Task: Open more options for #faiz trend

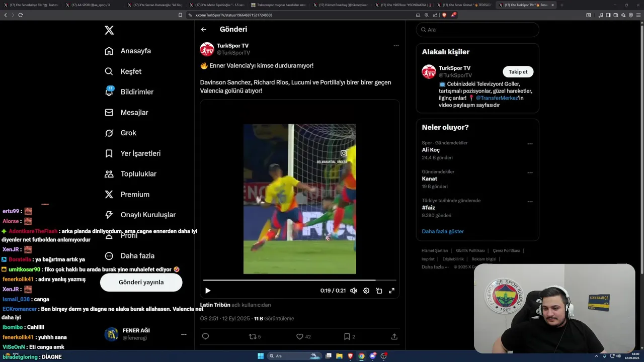Action: [530, 202]
